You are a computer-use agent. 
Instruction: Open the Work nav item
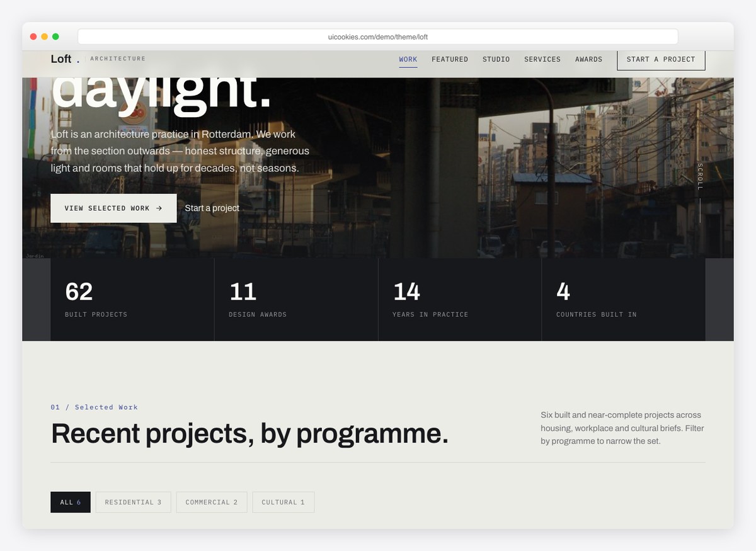[408, 59]
